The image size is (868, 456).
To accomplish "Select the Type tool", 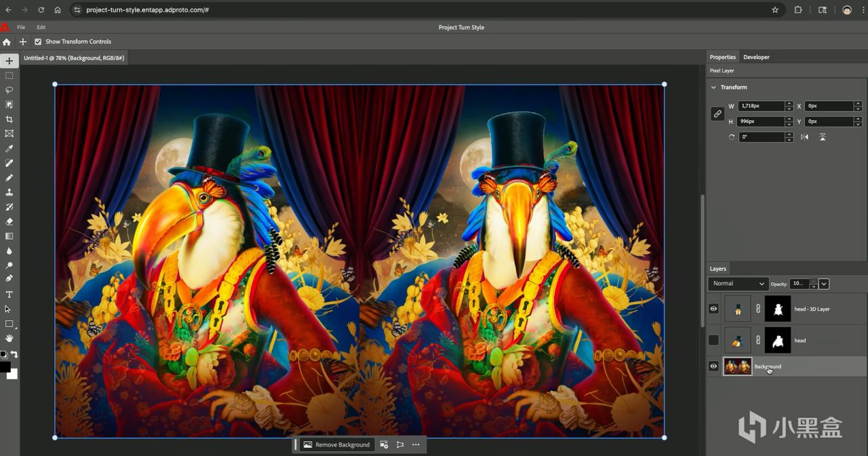I will click(x=9, y=294).
